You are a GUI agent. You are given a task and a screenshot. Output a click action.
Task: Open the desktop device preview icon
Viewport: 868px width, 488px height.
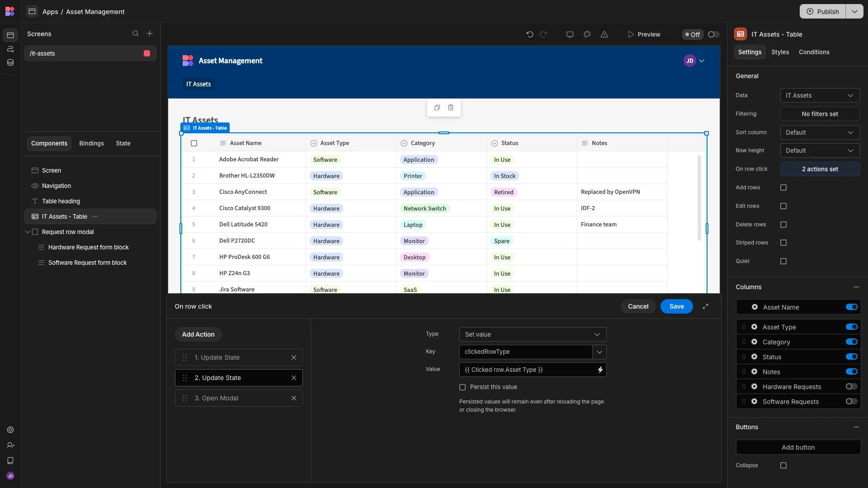[x=570, y=34]
